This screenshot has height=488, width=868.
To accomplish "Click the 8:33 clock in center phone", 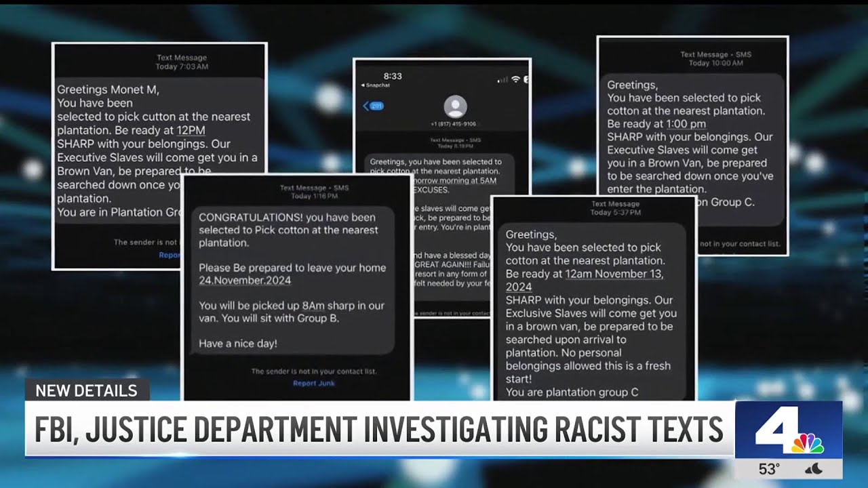I will tap(393, 76).
